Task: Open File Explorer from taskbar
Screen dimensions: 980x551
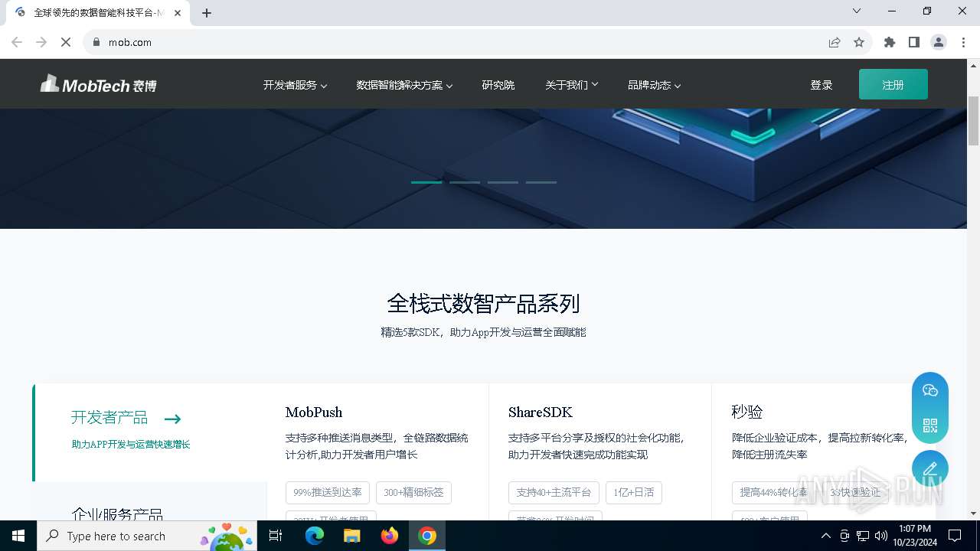Action: point(351,536)
